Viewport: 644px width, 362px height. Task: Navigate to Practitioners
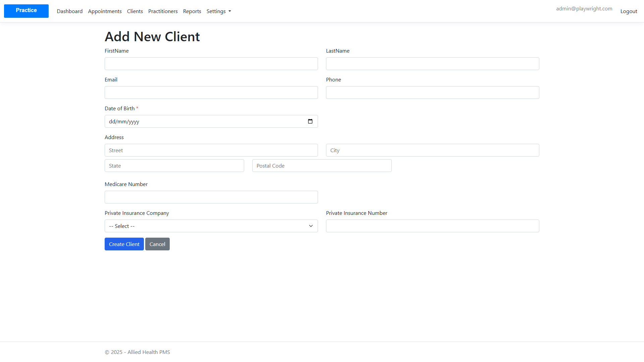(x=163, y=11)
